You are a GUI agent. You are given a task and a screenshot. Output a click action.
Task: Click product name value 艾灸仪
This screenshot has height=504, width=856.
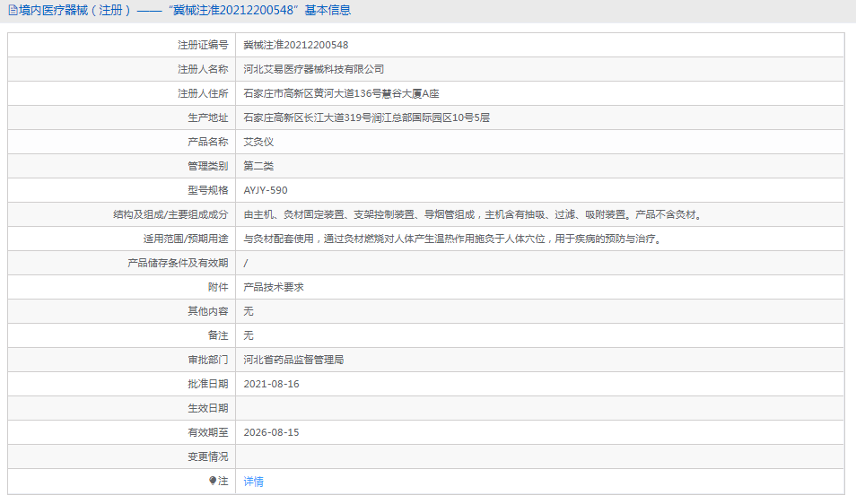[x=258, y=142]
